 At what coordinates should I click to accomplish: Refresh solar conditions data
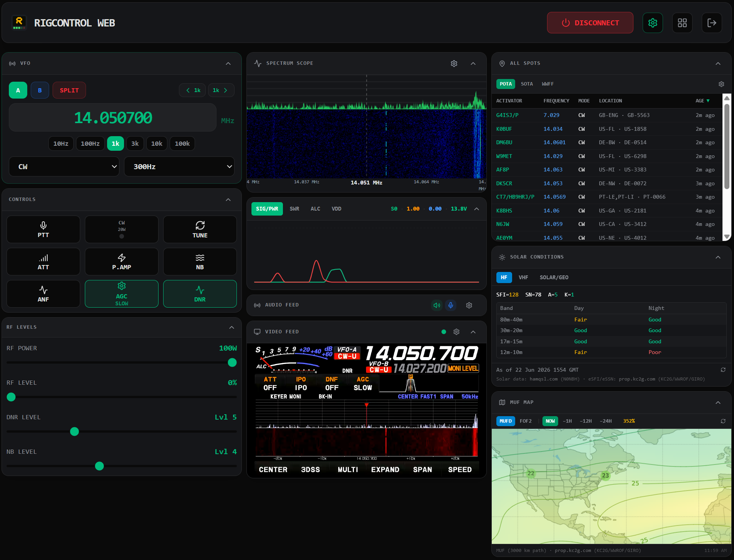[723, 370]
